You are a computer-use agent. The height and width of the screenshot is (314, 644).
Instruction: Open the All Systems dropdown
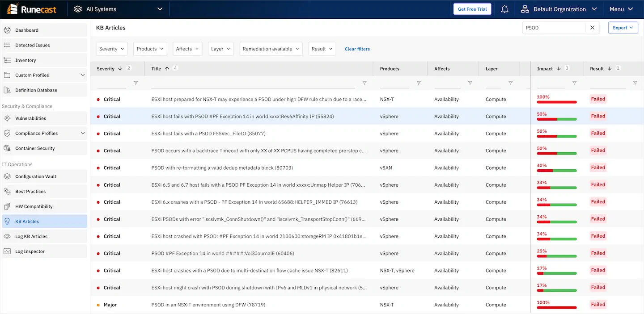(118, 9)
